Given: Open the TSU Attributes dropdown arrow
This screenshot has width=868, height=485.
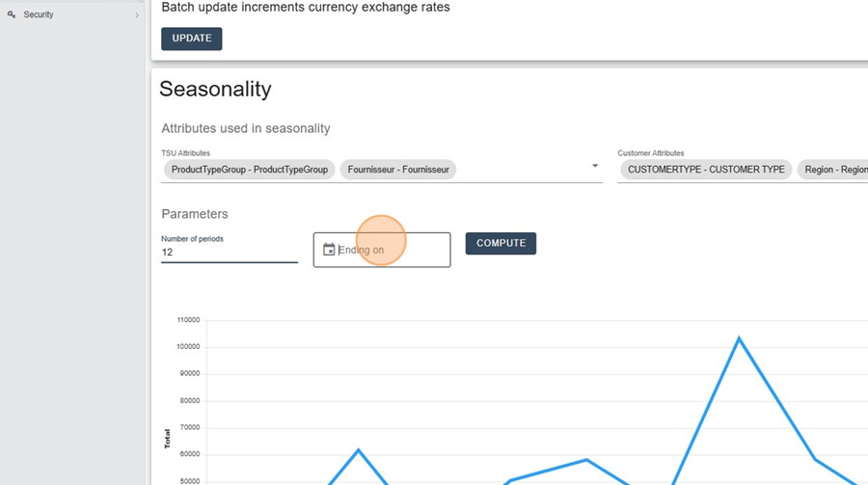Looking at the screenshot, I should [x=594, y=166].
